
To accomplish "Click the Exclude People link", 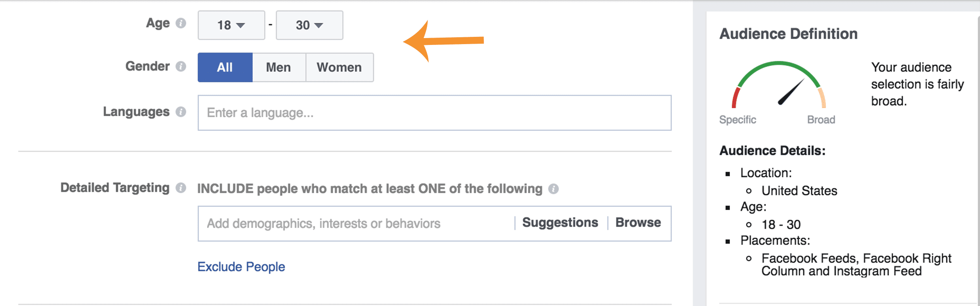I will (241, 267).
